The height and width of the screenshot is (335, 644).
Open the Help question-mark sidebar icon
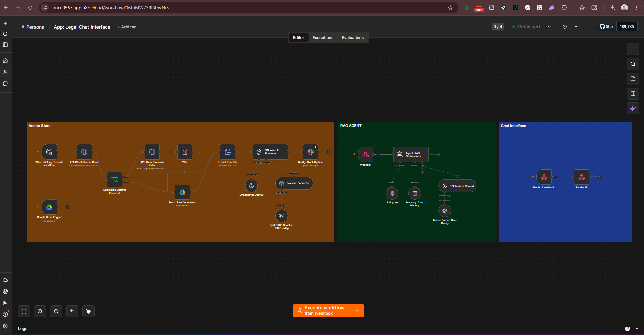(5, 314)
